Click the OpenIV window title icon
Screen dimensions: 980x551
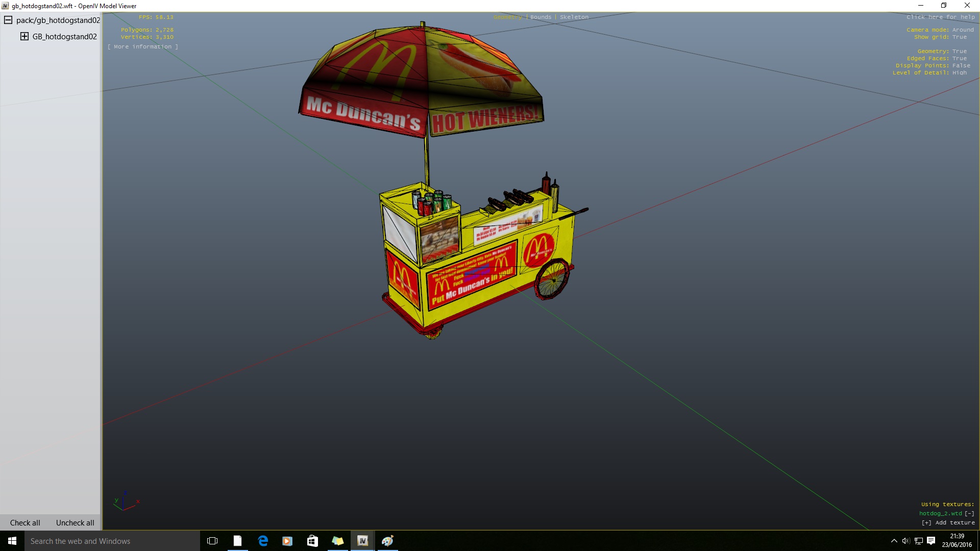(x=5, y=6)
